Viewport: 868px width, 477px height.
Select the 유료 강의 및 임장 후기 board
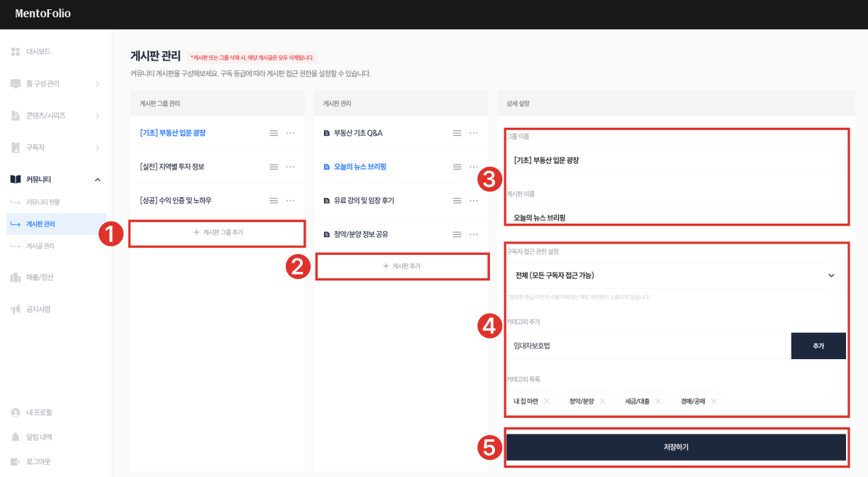(x=364, y=201)
